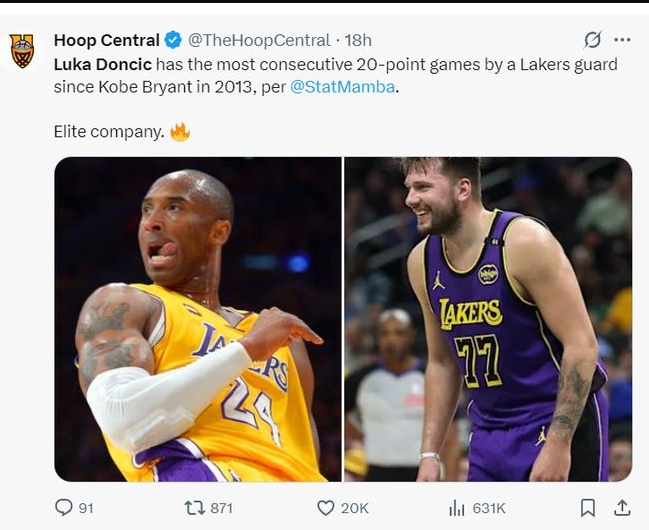
Task: Click the 871 reposts count
Action: click(x=222, y=508)
